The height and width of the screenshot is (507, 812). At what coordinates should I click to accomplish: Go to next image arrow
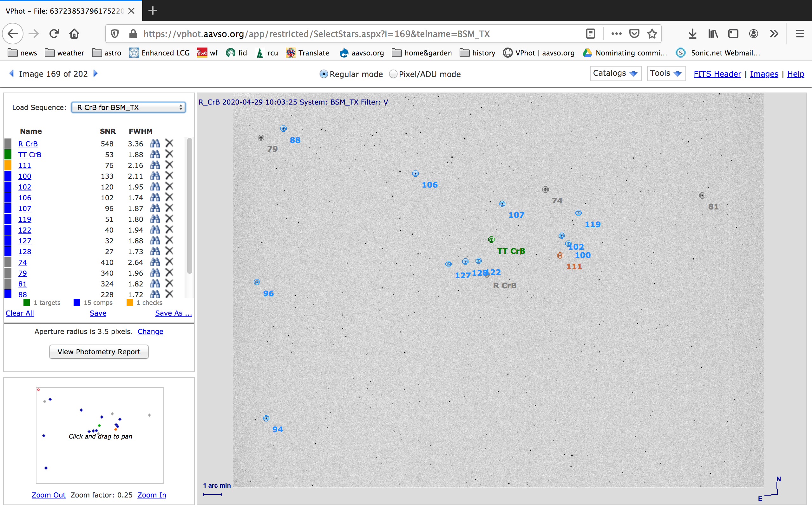95,74
